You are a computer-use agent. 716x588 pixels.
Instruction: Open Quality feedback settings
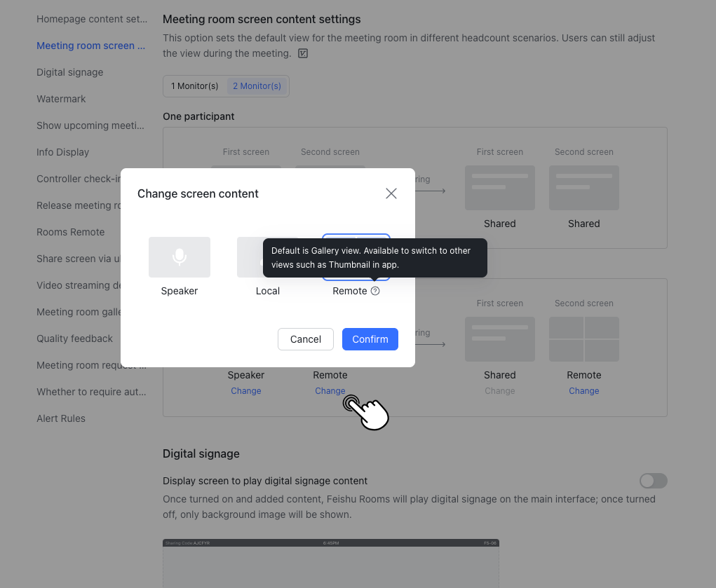click(74, 339)
